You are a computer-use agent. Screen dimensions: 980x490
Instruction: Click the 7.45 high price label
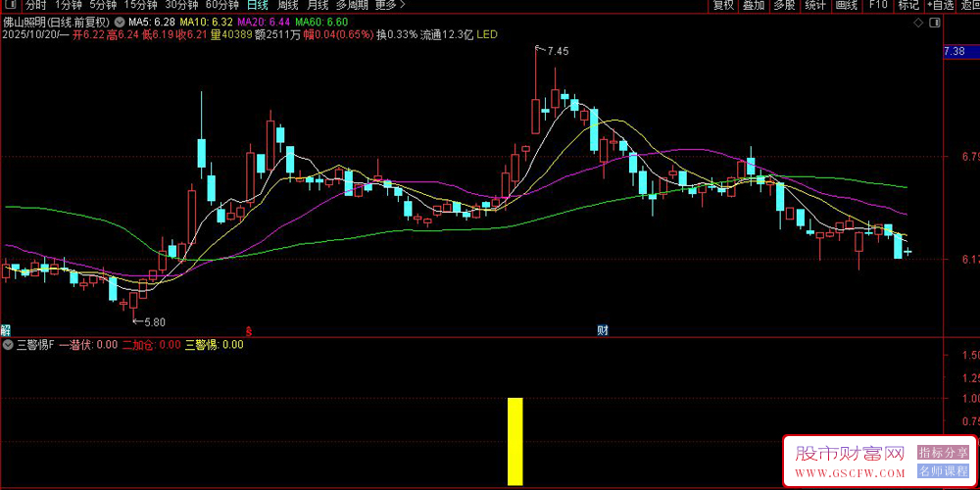coord(557,50)
